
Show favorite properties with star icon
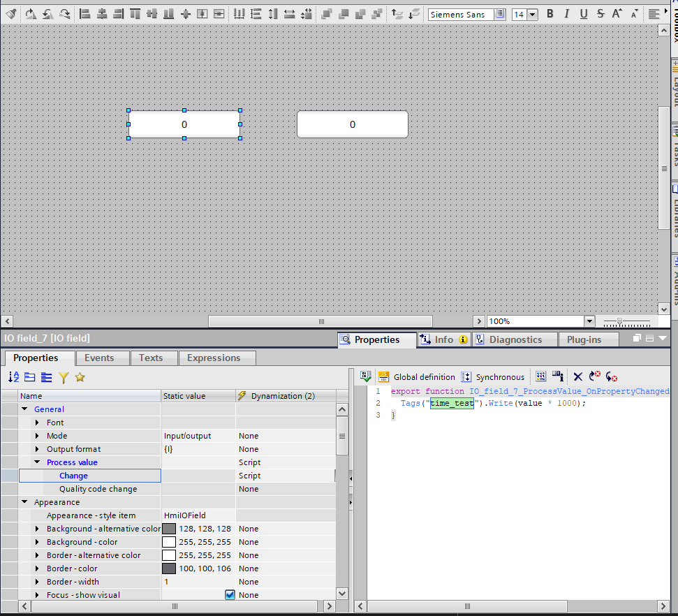pos(80,377)
